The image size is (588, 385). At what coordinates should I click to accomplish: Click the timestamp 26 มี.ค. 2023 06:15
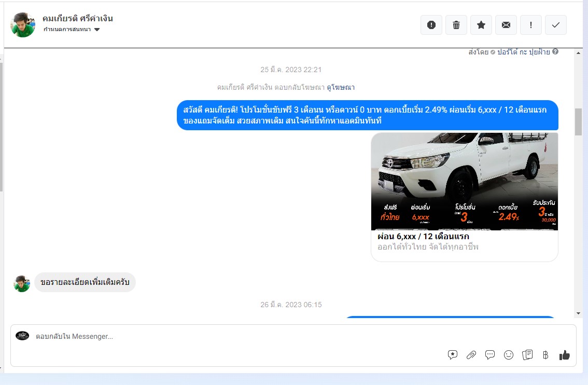tap(291, 305)
